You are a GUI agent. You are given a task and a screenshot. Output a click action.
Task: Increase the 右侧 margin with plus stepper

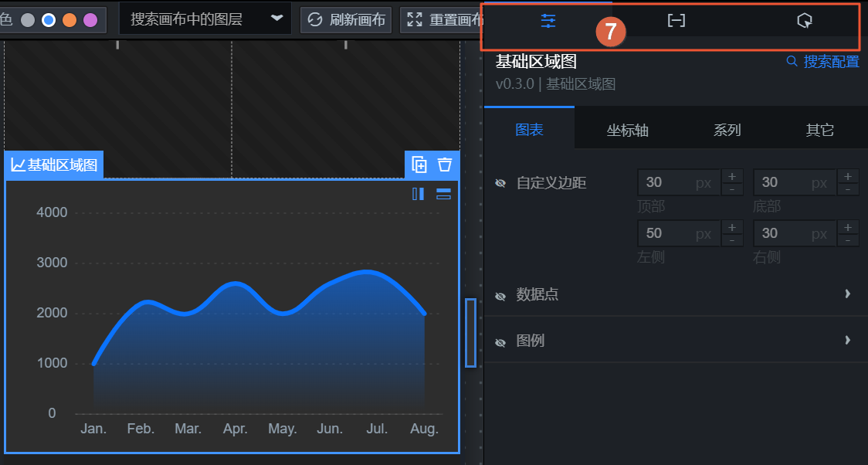(x=847, y=228)
